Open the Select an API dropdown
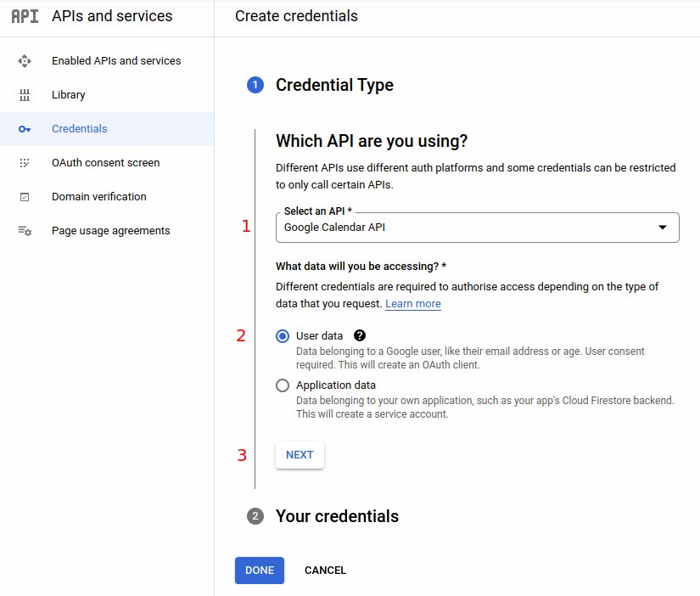700x596 pixels. [477, 228]
